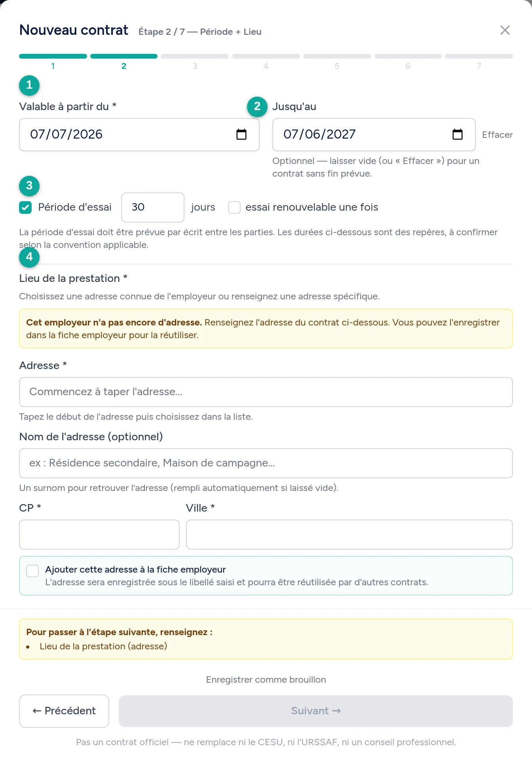
Task: Click tour marker badge number 4
Action: pos(29,257)
